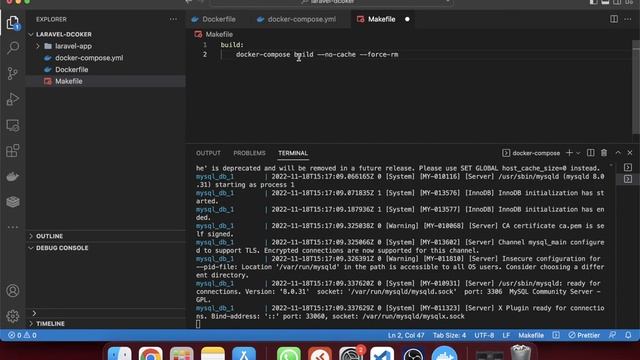Select the first terminal instance in side list
Viewport: 640px width, 360px height.
(x=628, y=167)
